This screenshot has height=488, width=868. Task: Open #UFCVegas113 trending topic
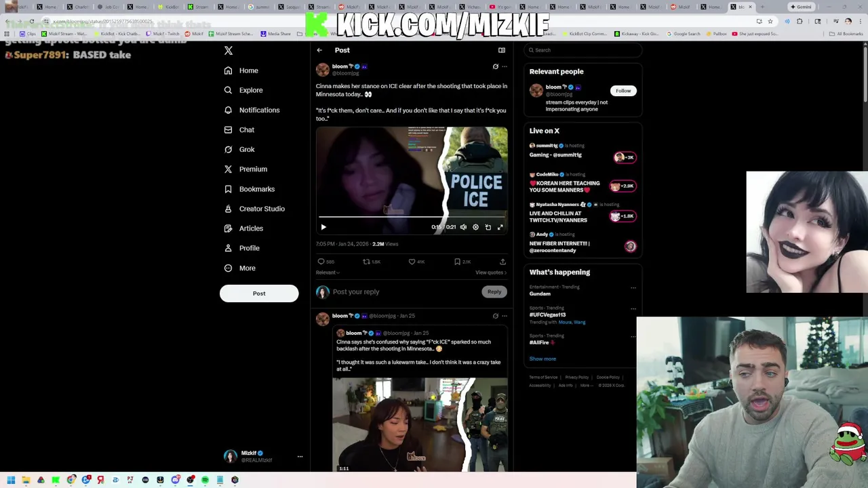coord(547,315)
